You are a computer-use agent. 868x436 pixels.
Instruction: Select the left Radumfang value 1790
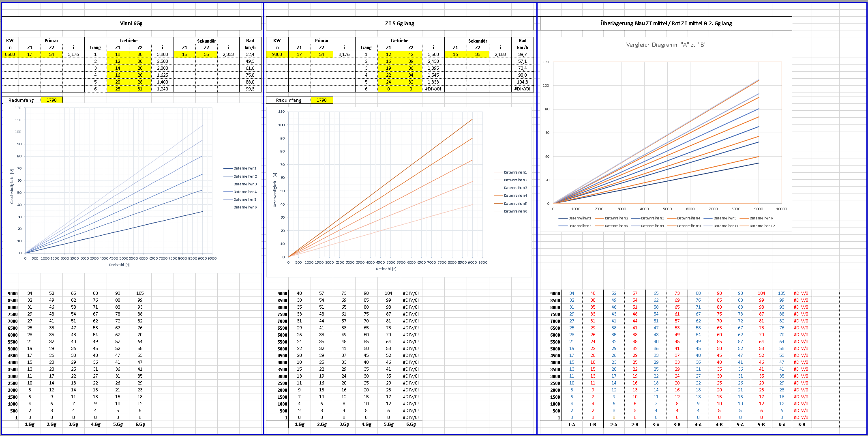point(51,100)
